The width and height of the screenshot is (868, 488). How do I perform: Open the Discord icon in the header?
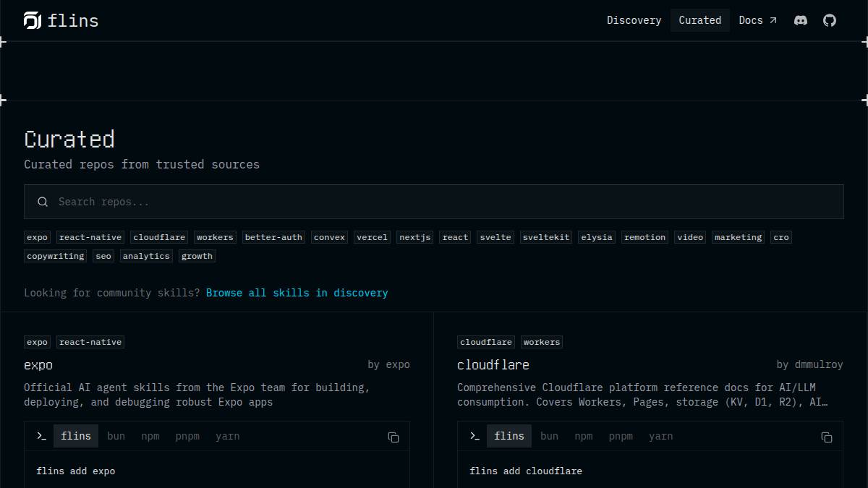coord(800,20)
